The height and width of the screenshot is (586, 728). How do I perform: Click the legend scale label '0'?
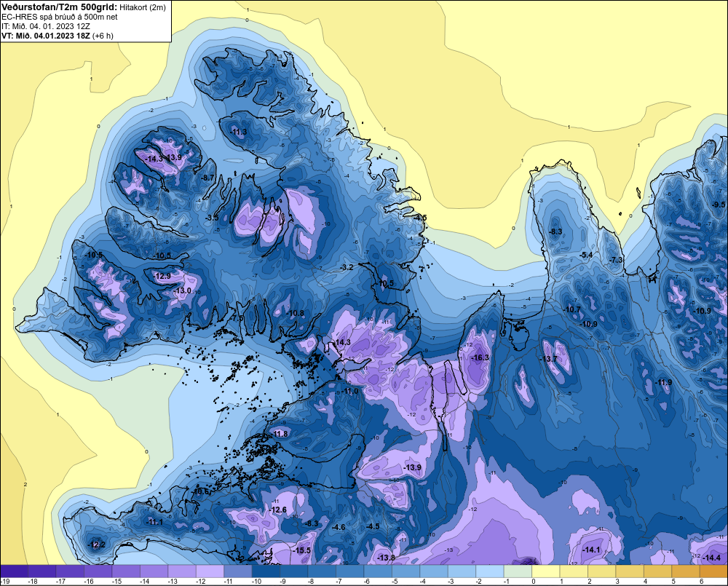pyautogui.click(x=534, y=582)
